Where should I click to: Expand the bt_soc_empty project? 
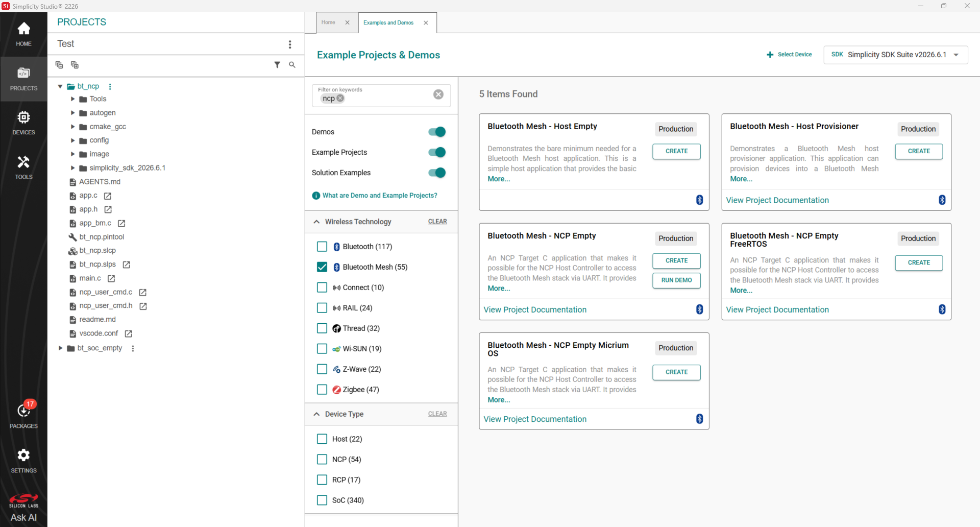[60, 348]
